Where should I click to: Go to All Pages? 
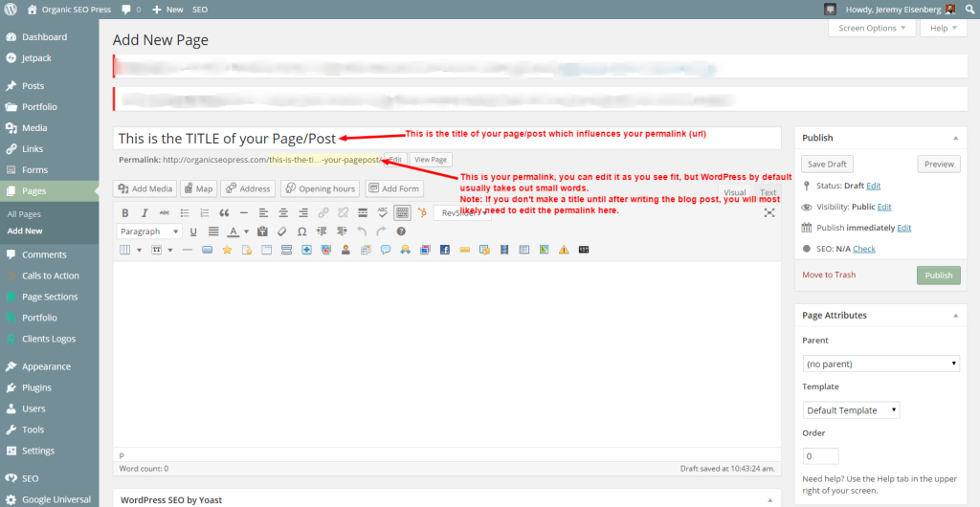(24, 214)
